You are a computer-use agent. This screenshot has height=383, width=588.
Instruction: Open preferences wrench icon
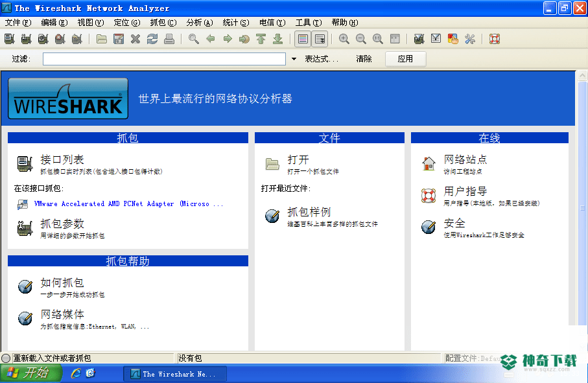(x=470, y=39)
